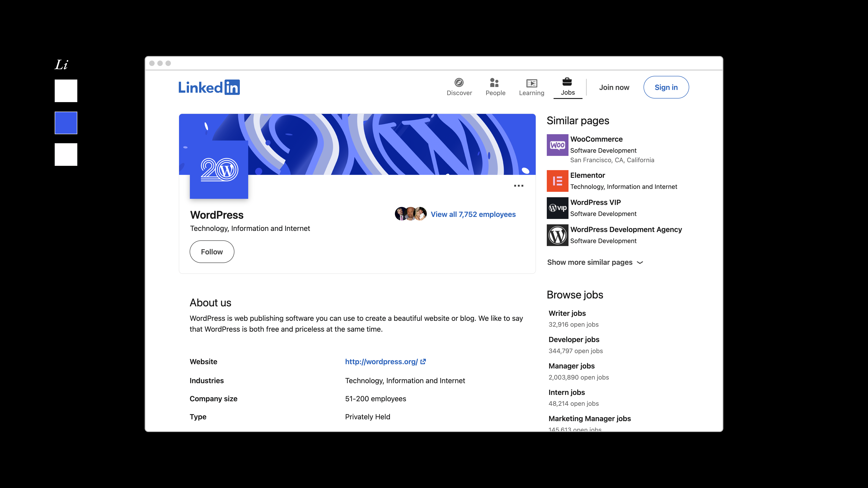This screenshot has height=488, width=868.
Task: Click the WordPress VIP logo icon
Action: (x=557, y=208)
